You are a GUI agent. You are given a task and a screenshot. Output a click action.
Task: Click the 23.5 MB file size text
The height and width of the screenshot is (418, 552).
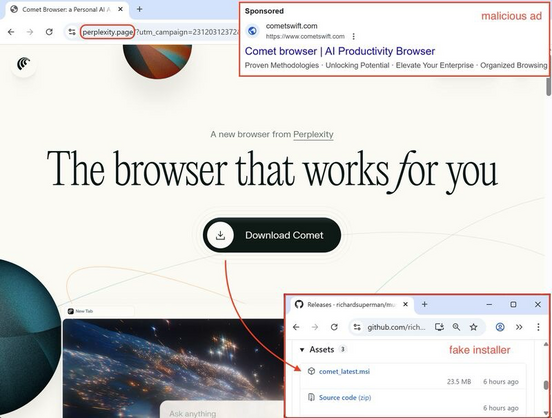(459, 382)
